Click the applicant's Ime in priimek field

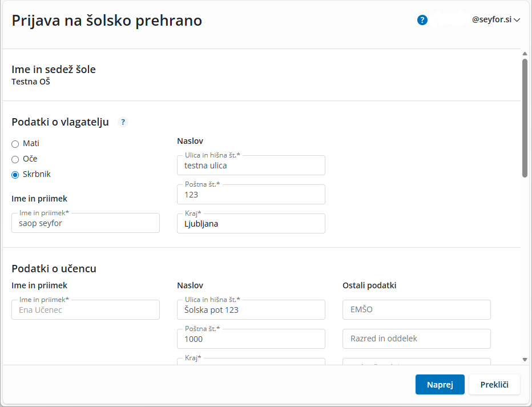[x=86, y=224]
